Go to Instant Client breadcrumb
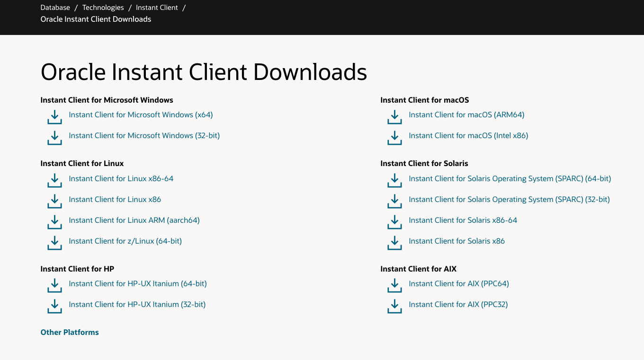 click(x=157, y=8)
